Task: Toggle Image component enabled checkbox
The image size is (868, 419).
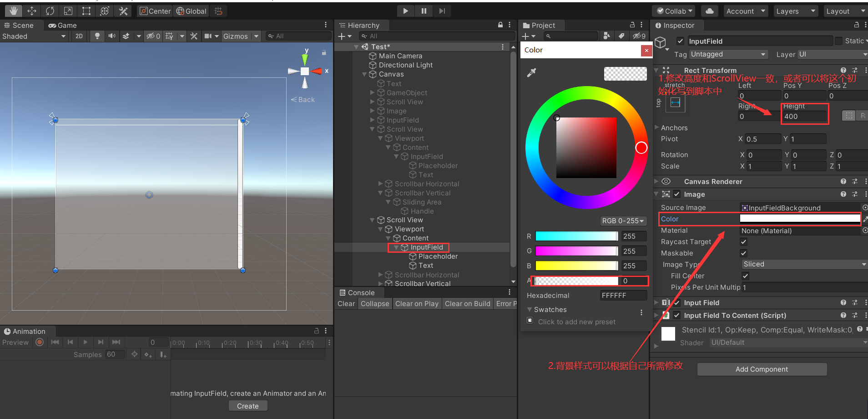Action: pyautogui.click(x=677, y=194)
